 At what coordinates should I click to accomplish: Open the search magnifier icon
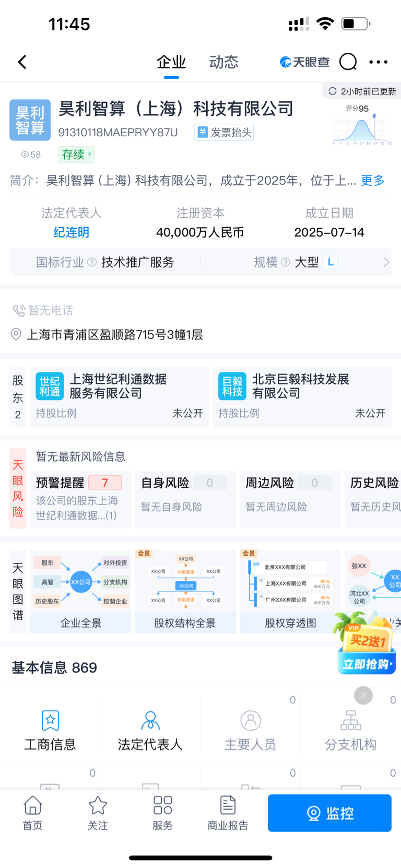tap(348, 62)
